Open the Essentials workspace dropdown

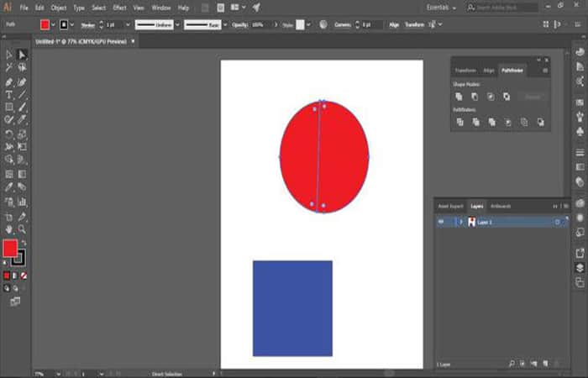pyautogui.click(x=441, y=8)
